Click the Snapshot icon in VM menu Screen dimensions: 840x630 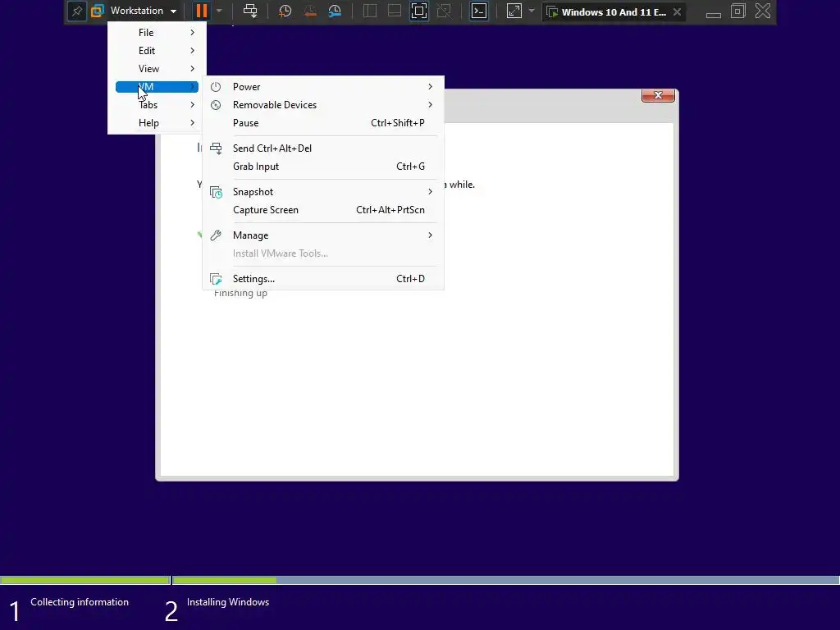tap(216, 192)
